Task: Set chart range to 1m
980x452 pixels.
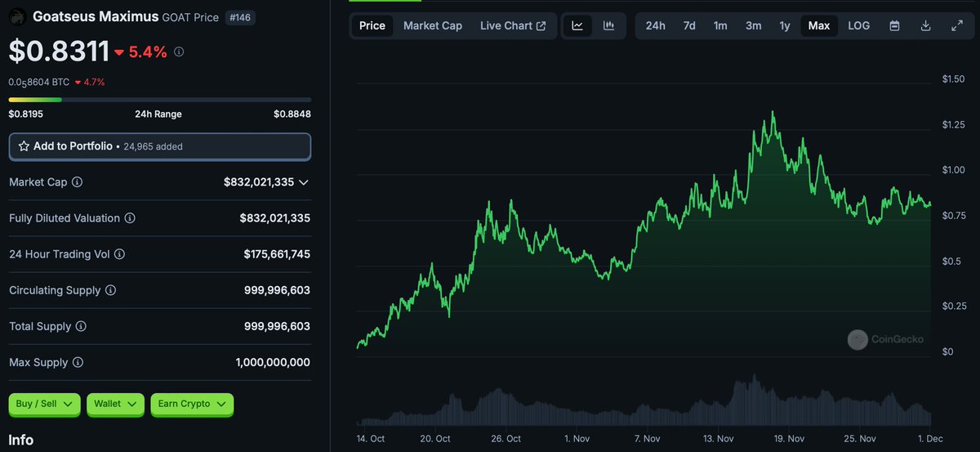Action: click(x=720, y=25)
